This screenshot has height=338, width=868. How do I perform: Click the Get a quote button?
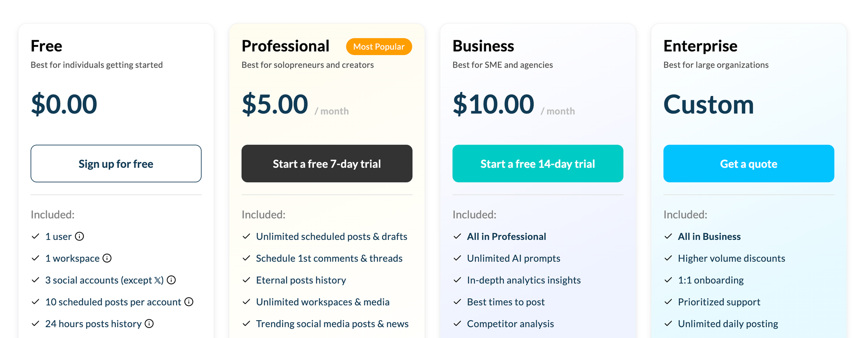pyautogui.click(x=749, y=164)
